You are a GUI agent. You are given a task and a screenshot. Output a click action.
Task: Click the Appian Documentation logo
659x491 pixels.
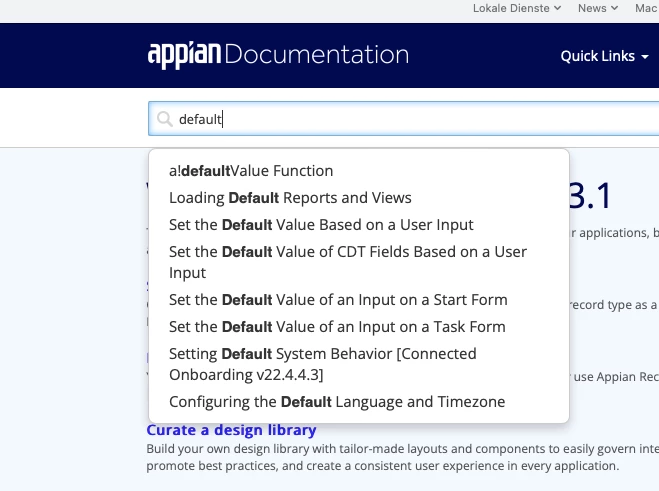point(278,55)
